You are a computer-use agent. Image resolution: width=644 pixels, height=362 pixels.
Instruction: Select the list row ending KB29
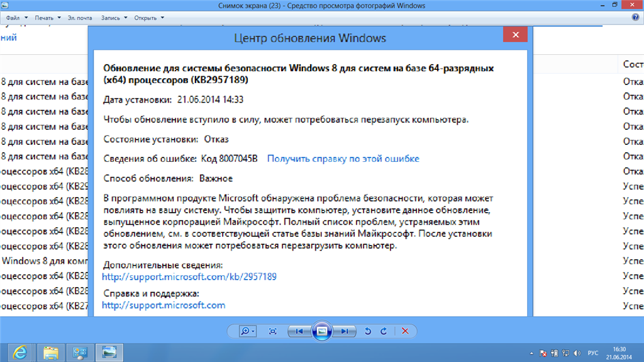click(x=44, y=186)
